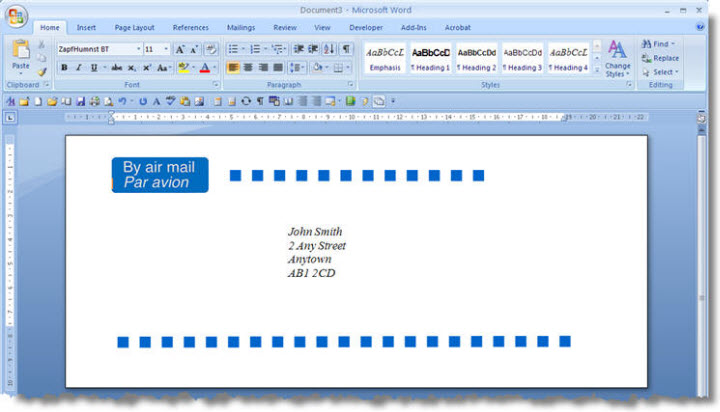The image size is (720, 412).
Task: Click the 'John Smith' address line
Action: coord(315,231)
